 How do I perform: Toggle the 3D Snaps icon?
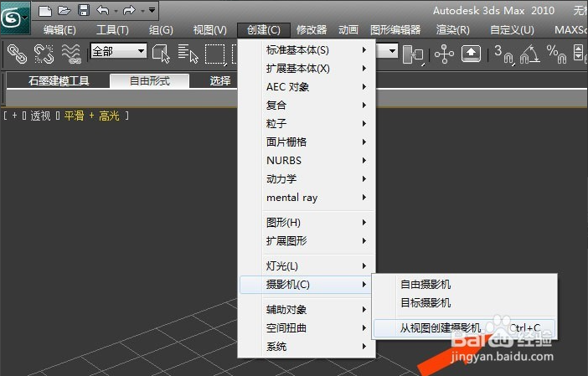(x=503, y=54)
